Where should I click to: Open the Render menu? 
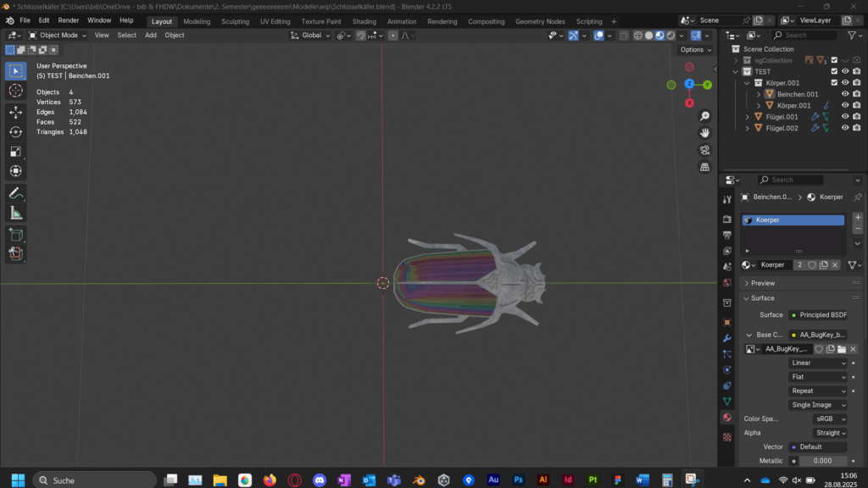click(69, 20)
